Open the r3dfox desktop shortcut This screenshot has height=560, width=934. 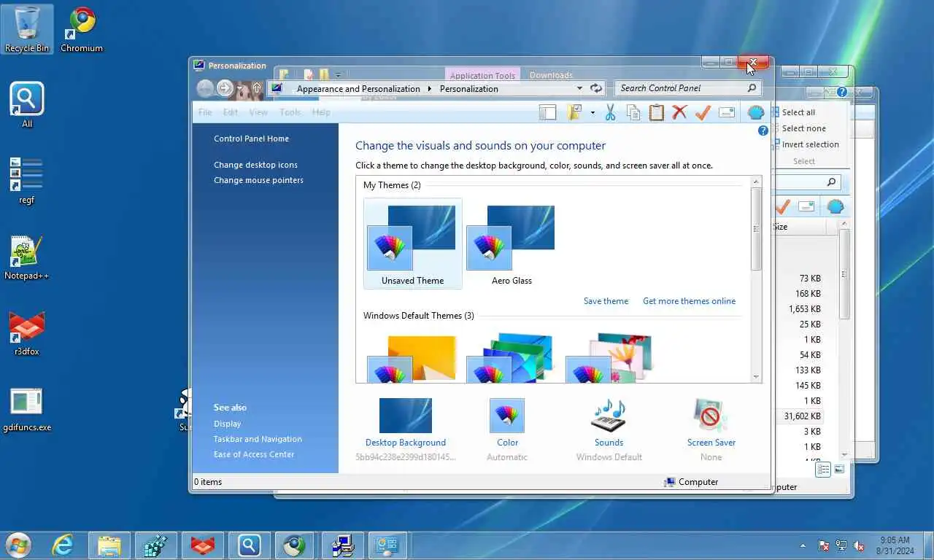tap(27, 333)
